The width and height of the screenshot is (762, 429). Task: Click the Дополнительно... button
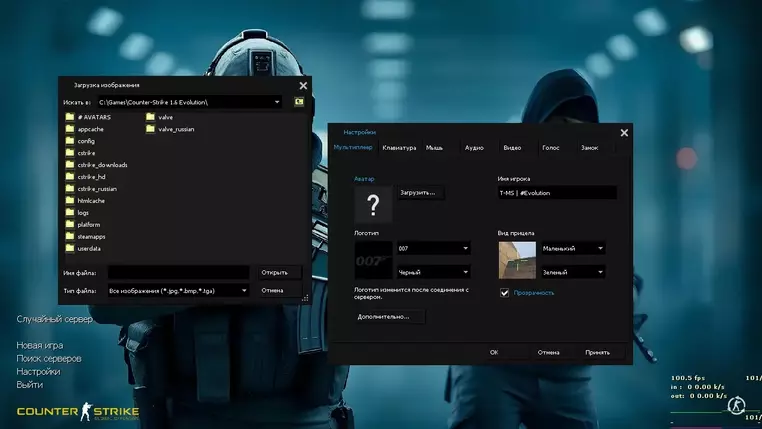390,317
